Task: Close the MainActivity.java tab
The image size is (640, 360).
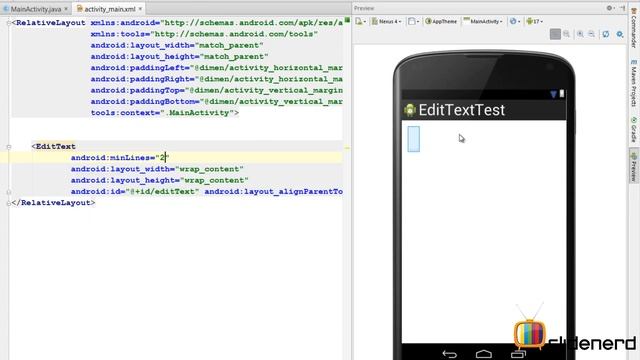Action: coord(66,9)
